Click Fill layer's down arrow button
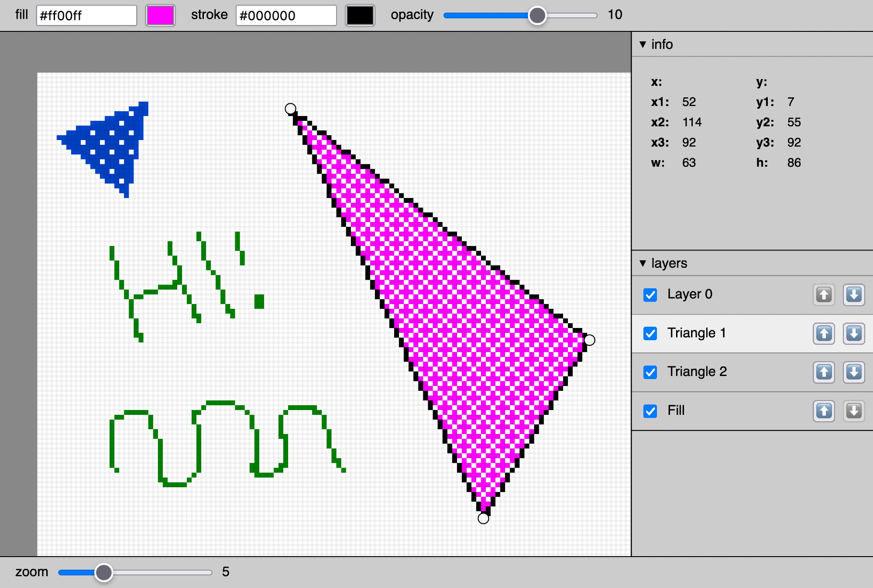This screenshot has width=873, height=588. point(854,411)
